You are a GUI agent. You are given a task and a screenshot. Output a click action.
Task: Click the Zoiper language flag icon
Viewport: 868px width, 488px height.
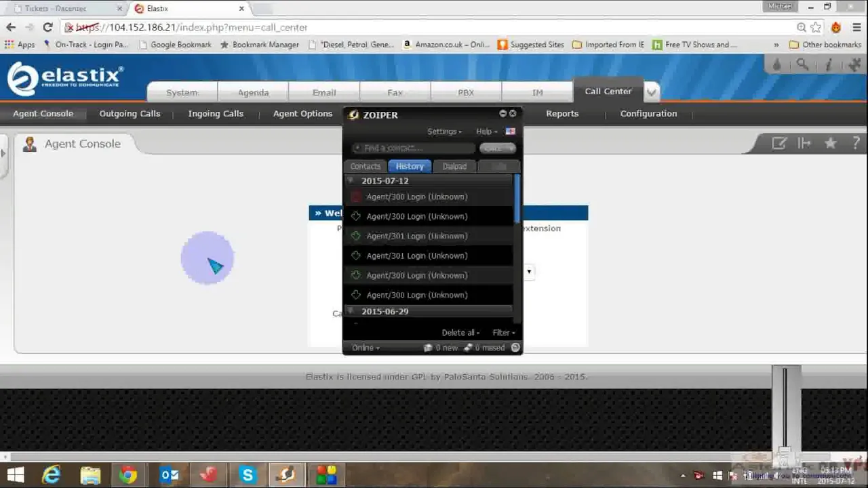click(510, 131)
